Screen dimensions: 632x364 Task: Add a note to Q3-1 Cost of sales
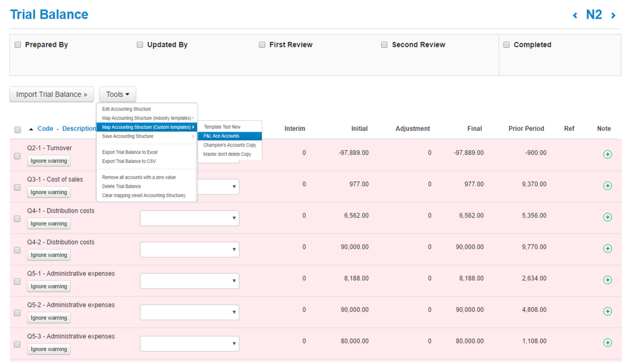(607, 186)
